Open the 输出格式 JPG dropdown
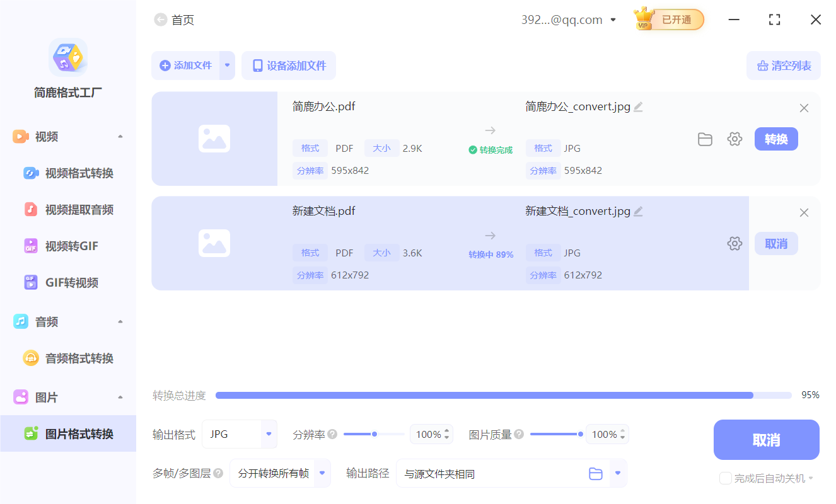This screenshot has width=836, height=504. pos(268,434)
